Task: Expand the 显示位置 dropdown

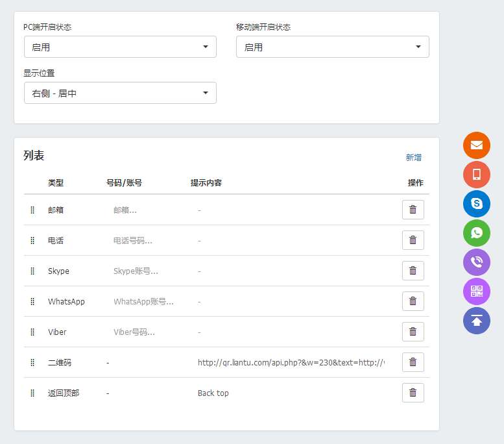Action: coord(120,93)
